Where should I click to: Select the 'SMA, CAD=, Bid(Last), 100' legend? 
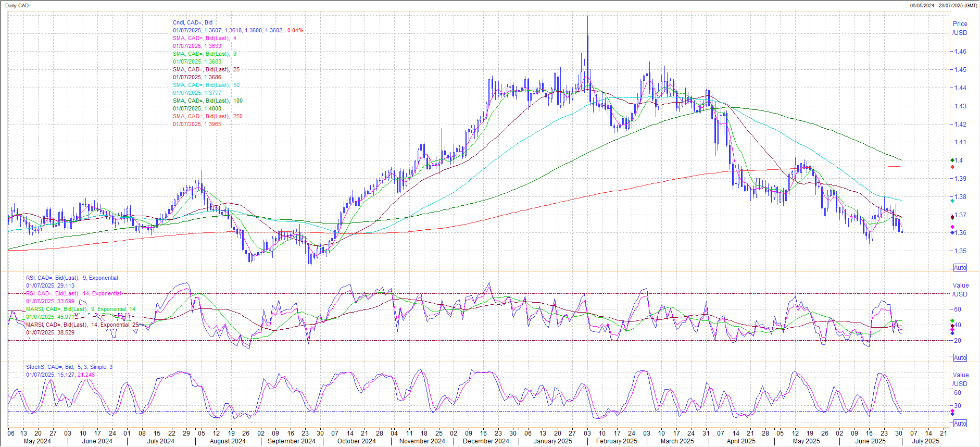coord(208,101)
